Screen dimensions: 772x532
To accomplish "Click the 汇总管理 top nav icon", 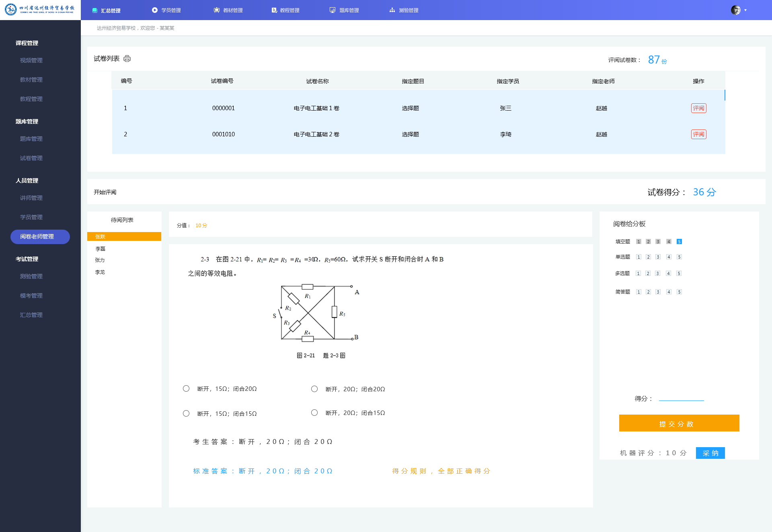I will tap(95, 10).
